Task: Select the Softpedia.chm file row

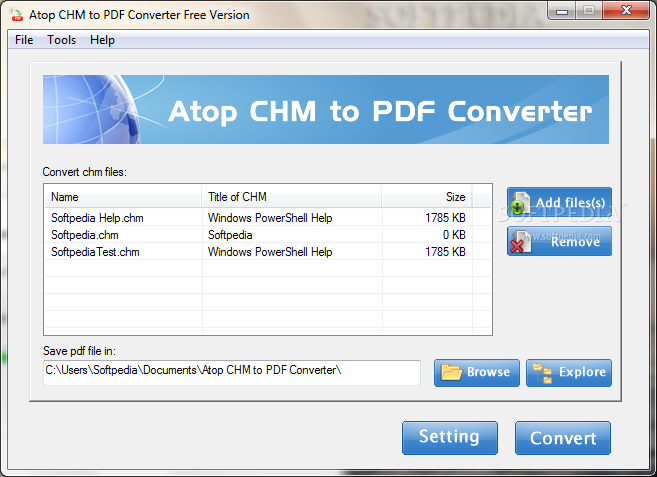Action: coord(268,235)
